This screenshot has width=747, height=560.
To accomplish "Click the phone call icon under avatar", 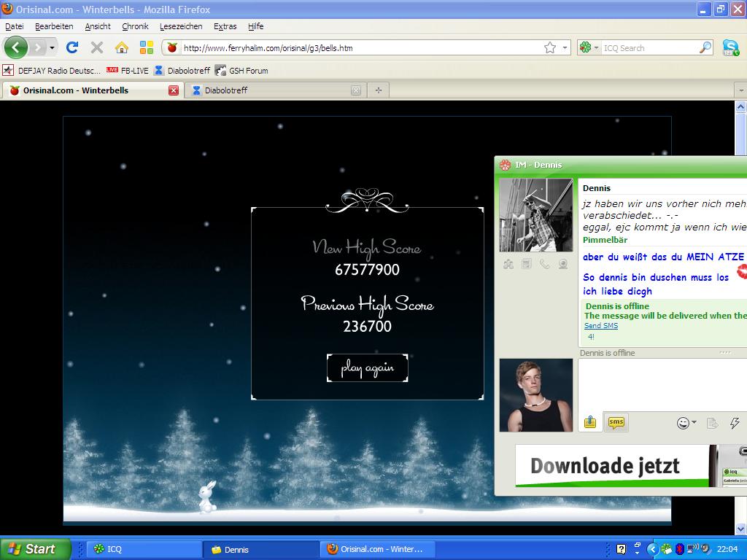I will coord(544,264).
